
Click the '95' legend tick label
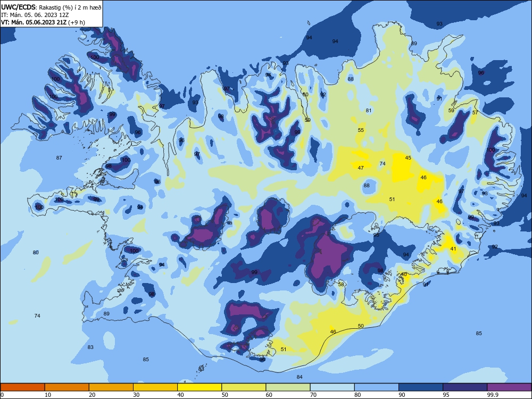(x=446, y=395)
